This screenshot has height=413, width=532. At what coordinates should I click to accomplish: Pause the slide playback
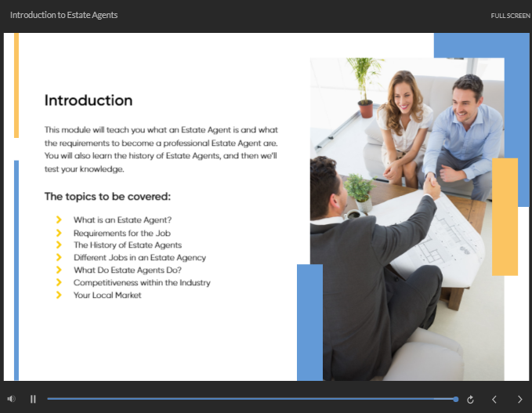pyautogui.click(x=33, y=399)
